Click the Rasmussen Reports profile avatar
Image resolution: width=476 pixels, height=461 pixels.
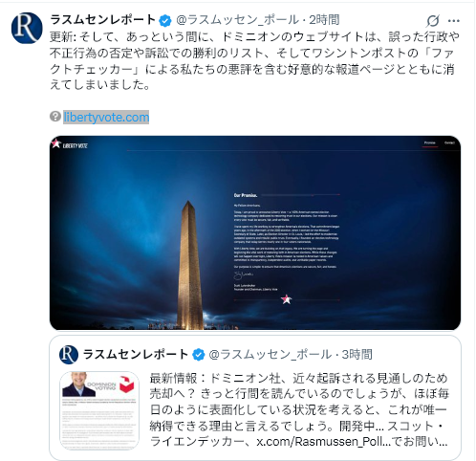click(27, 28)
